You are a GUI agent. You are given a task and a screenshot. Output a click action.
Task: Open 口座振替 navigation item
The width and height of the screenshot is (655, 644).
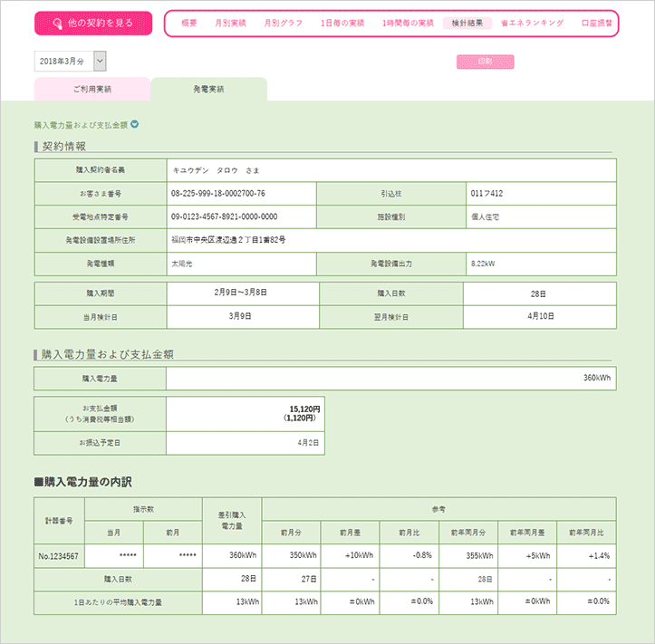[x=596, y=24]
